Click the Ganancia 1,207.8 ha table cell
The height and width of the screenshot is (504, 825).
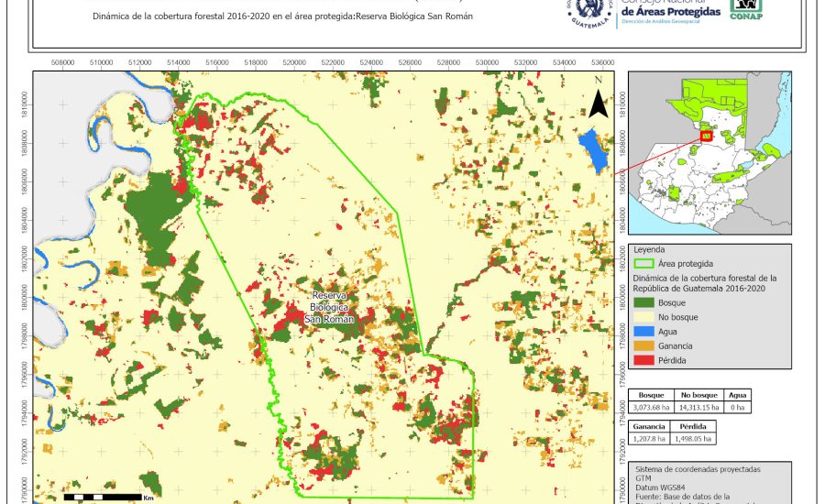(x=651, y=439)
